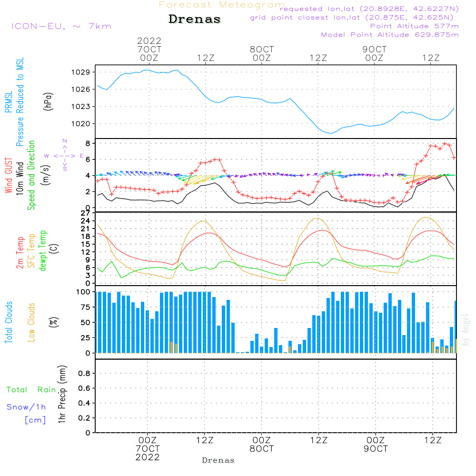Click the '(hPa)' unit label

[48, 101]
